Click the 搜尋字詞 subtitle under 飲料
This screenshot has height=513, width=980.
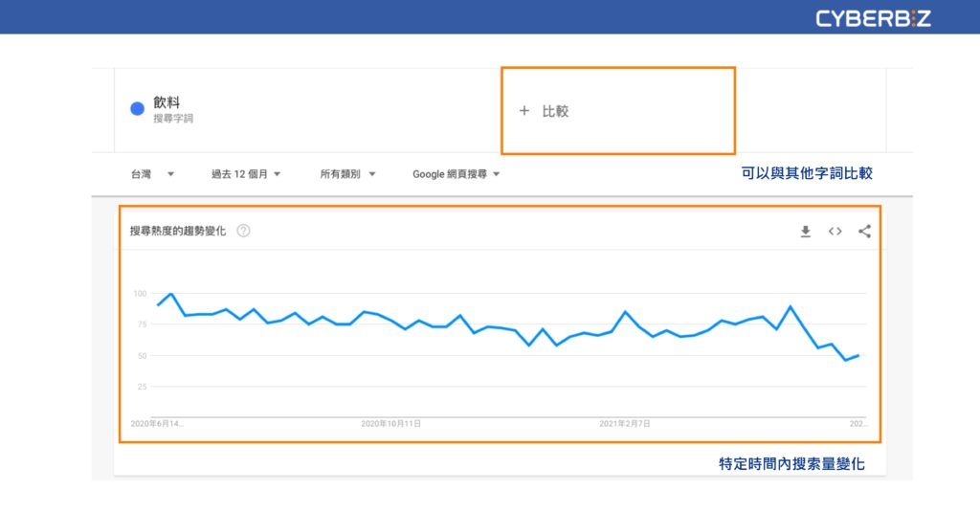(x=172, y=119)
